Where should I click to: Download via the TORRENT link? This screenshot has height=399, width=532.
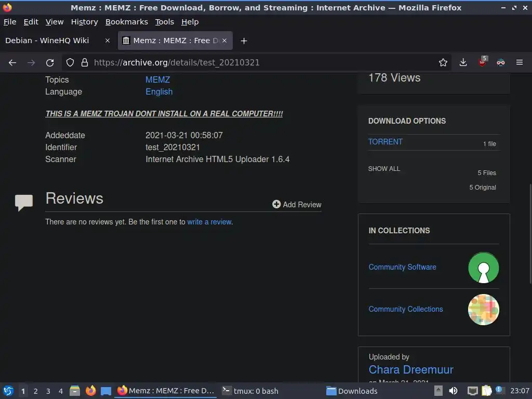385,142
